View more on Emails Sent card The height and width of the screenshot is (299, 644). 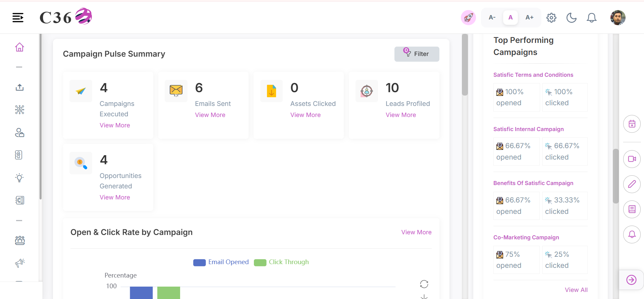[210, 115]
